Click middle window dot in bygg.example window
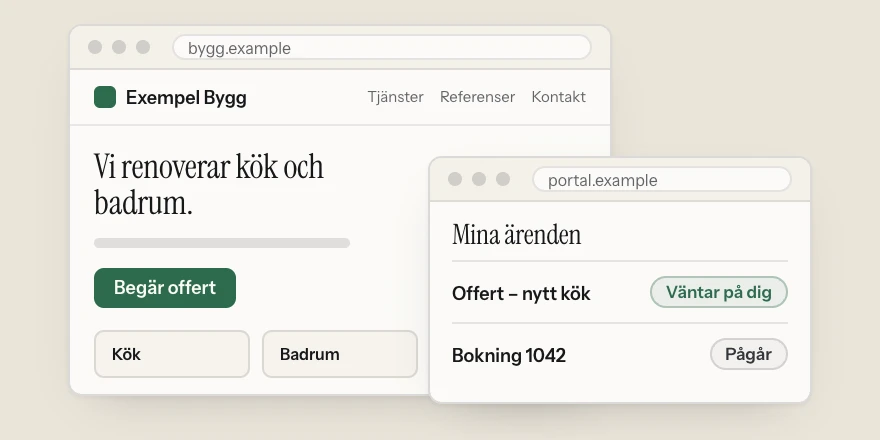The width and height of the screenshot is (880, 440). click(x=119, y=47)
